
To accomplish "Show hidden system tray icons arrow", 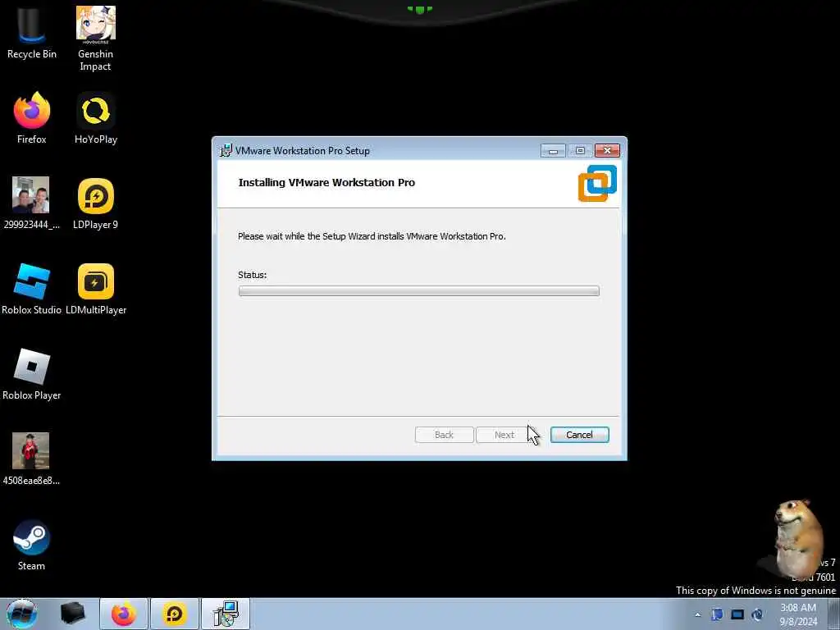I will 697,614.
